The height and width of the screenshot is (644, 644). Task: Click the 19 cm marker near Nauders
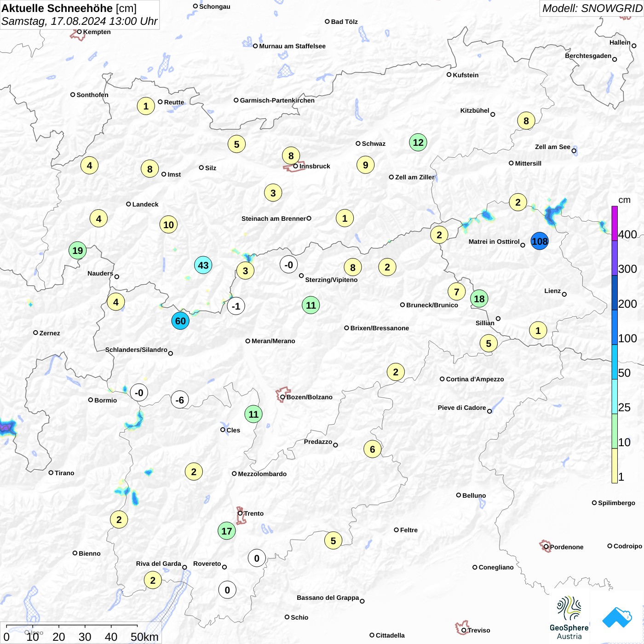78,250
